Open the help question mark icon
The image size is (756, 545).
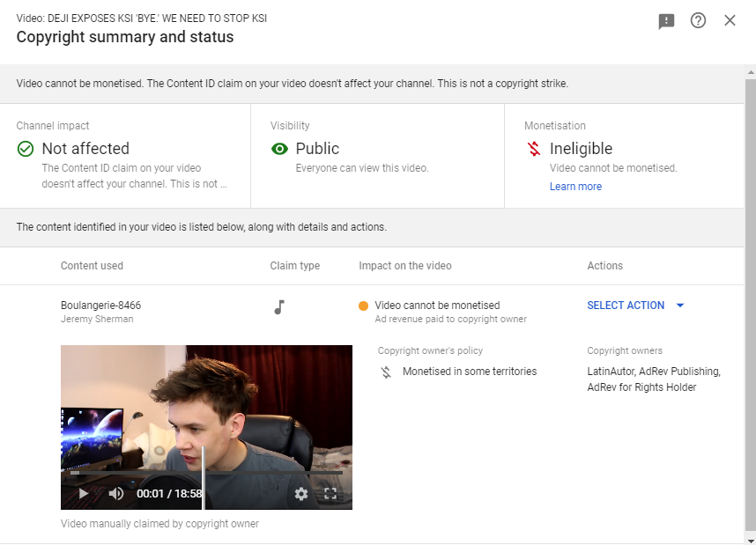pyautogui.click(x=698, y=20)
